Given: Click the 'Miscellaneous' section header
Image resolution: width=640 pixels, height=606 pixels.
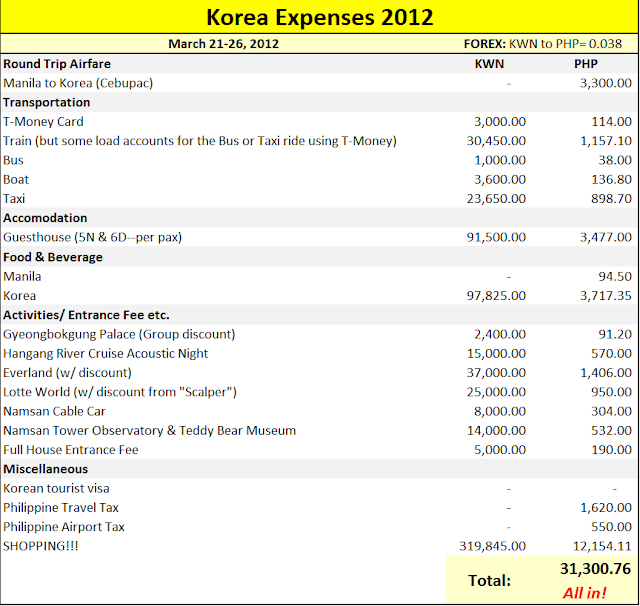Looking at the screenshot, I should [46, 469].
